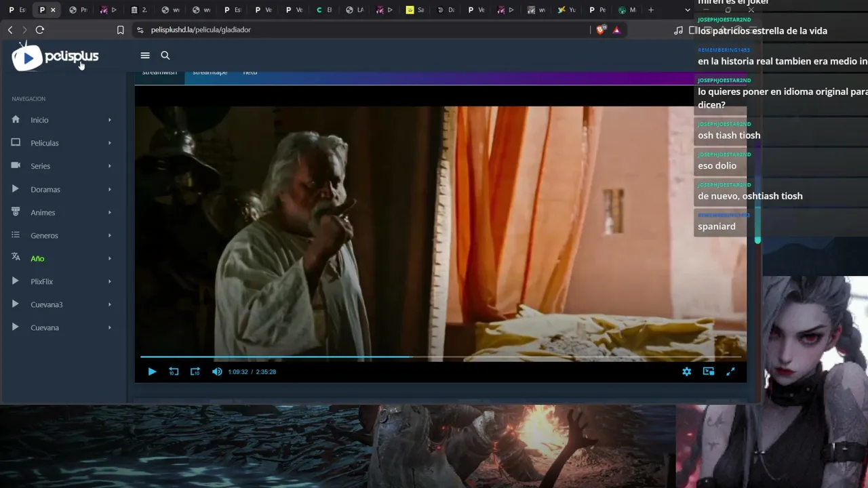Click the Animes icon in the sidebar
This screenshot has width=868, height=488.
click(x=16, y=211)
